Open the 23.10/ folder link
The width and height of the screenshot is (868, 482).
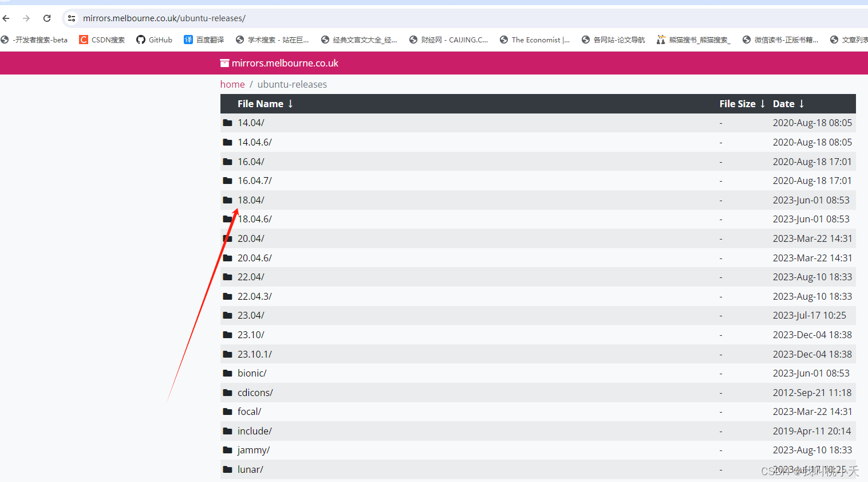click(x=251, y=335)
